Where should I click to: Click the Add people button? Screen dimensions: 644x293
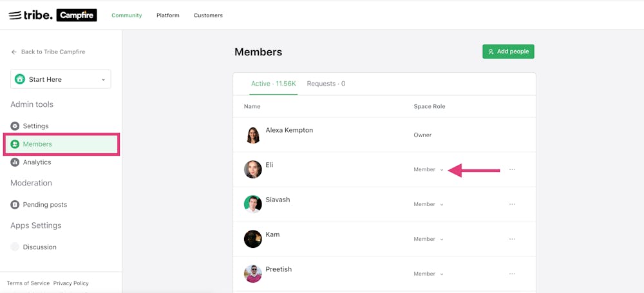(508, 52)
